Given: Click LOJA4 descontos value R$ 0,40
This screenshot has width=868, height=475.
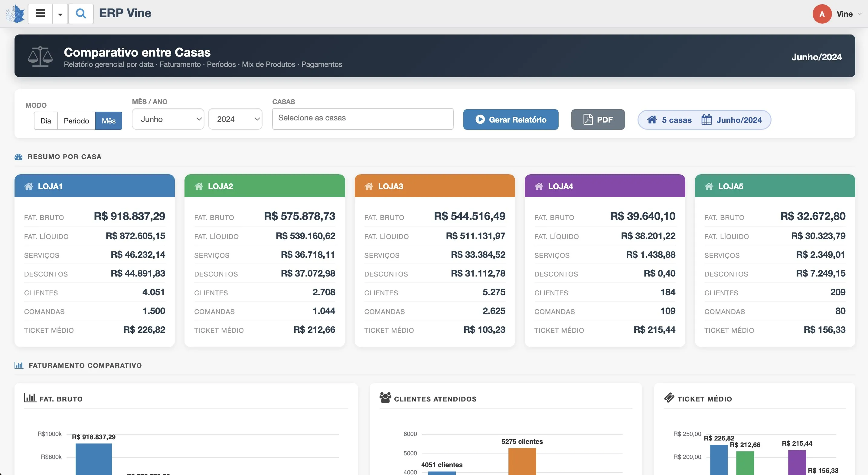Looking at the screenshot, I should click(659, 274).
